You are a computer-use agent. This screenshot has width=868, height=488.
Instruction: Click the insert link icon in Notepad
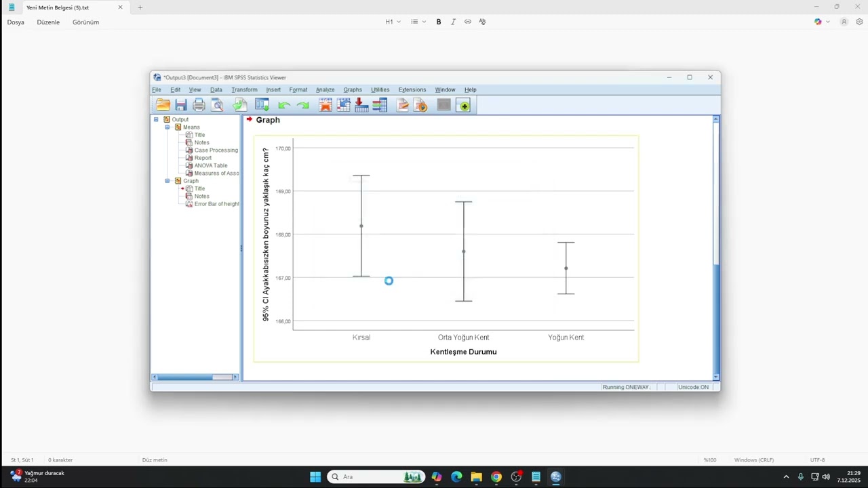(468, 22)
